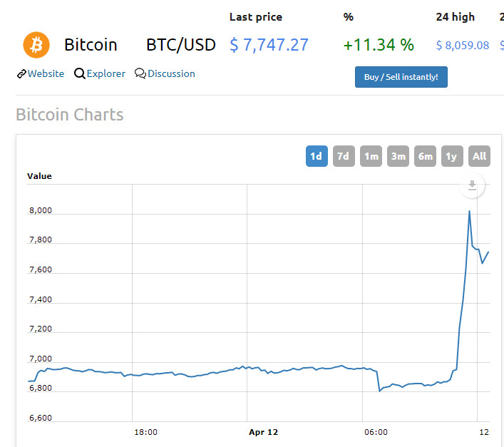Click the chart download arrow icon
The image size is (504, 447).
(x=471, y=185)
